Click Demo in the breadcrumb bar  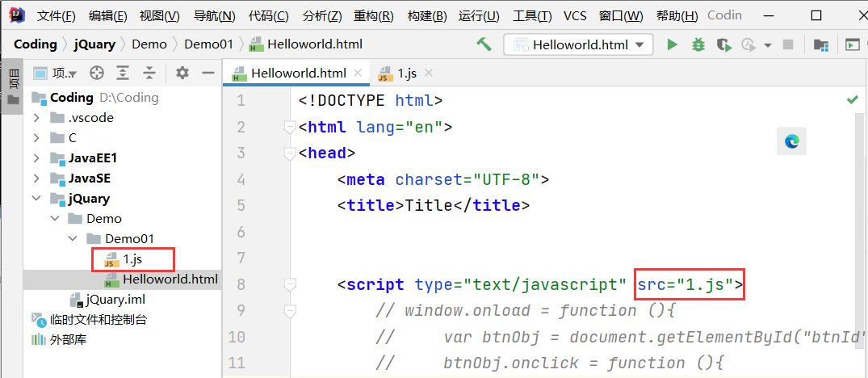pyautogui.click(x=149, y=44)
